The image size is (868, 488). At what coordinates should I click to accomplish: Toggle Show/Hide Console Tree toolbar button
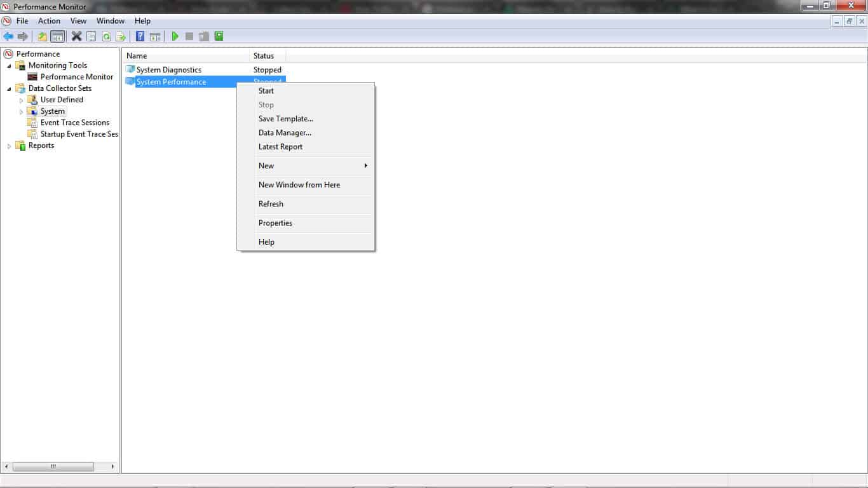point(58,36)
